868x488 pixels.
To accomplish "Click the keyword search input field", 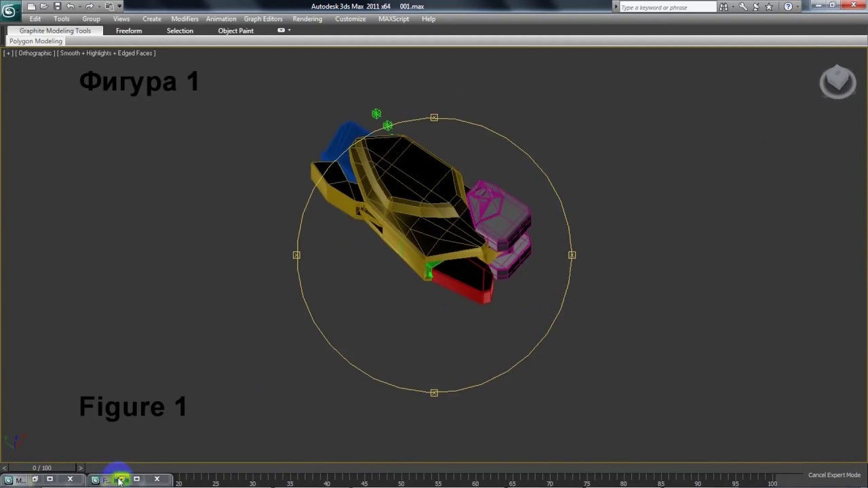I will point(667,7).
